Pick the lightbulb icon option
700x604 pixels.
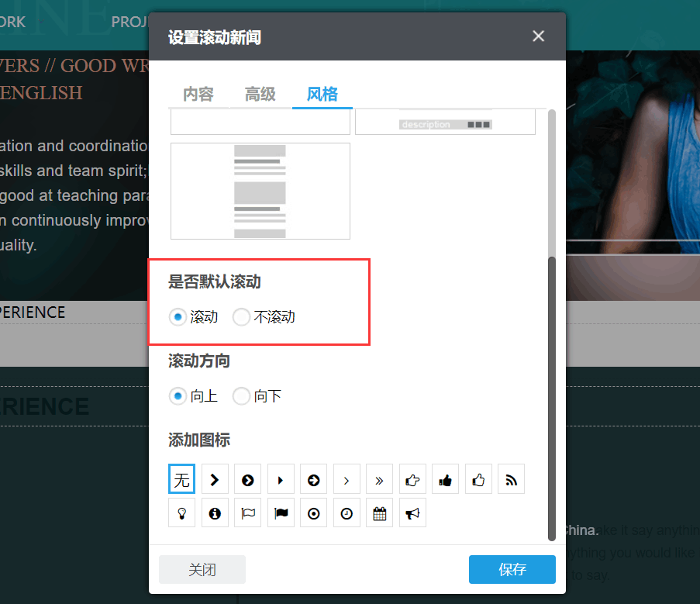click(x=181, y=513)
